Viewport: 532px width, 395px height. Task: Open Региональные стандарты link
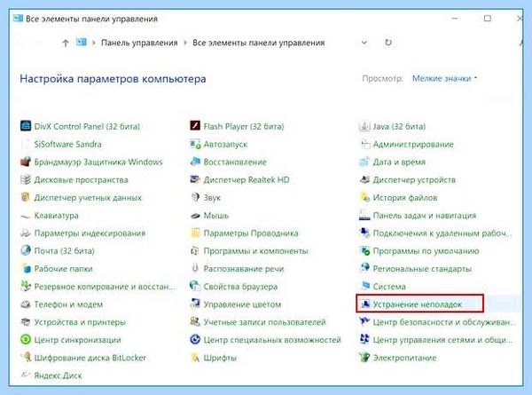click(422, 269)
